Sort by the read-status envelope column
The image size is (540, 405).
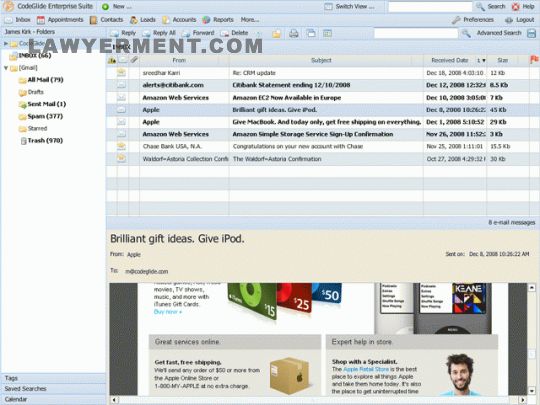(x=123, y=61)
